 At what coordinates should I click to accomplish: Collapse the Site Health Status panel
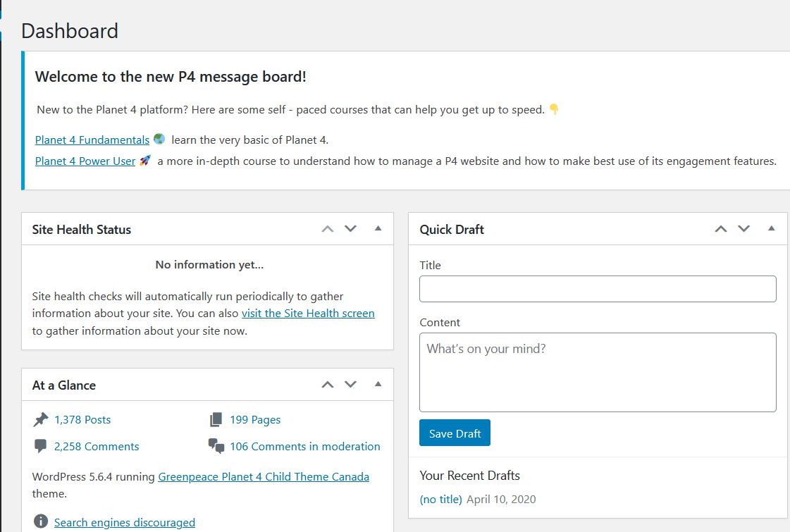[378, 229]
